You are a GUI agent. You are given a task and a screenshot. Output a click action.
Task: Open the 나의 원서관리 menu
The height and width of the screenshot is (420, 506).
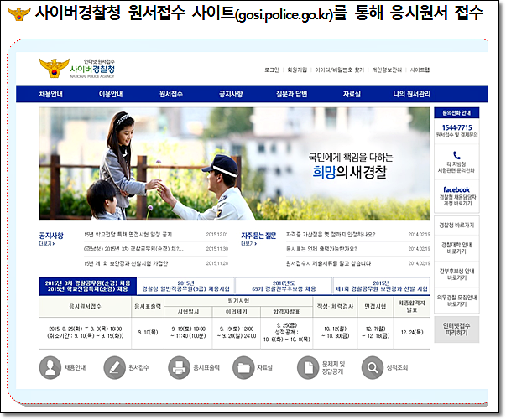pyautogui.click(x=411, y=94)
